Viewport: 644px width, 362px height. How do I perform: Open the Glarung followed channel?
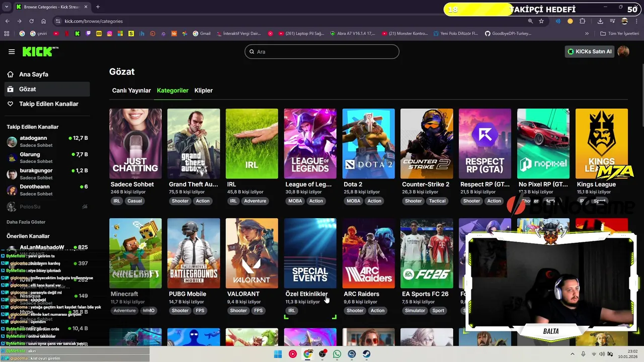(48, 157)
